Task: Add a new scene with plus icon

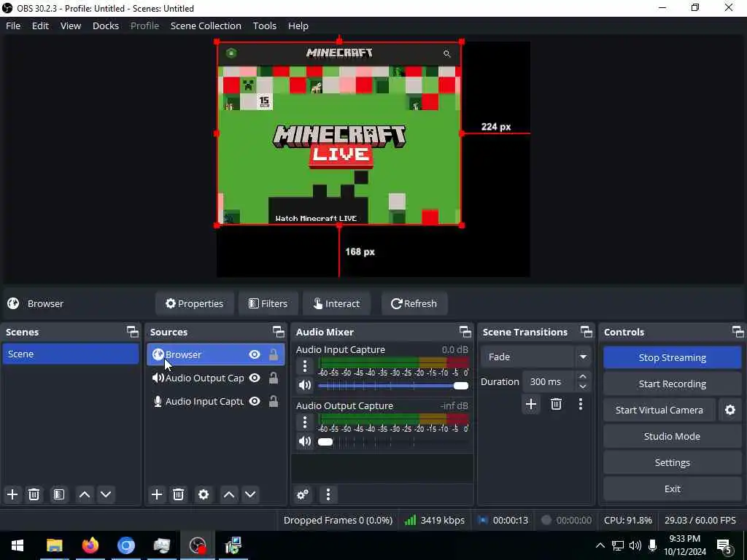Action: [x=12, y=494]
